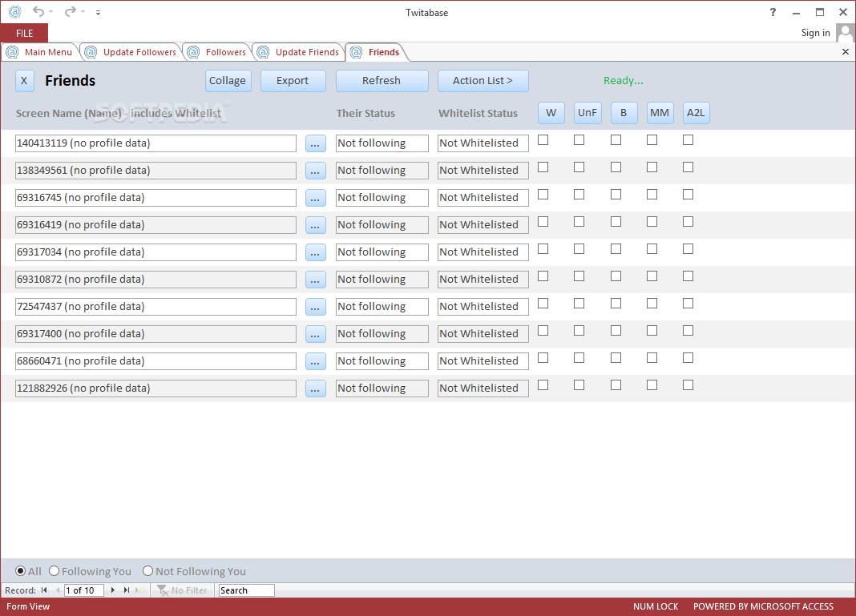Open details button for 69316745 row
The width and height of the screenshot is (856, 616).
click(315, 198)
